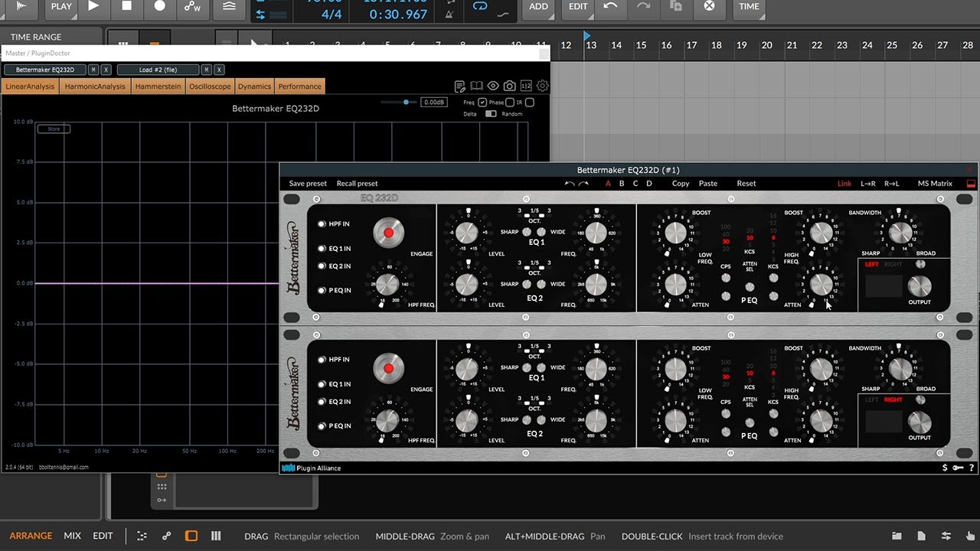This screenshot has width=980, height=551.
Task: Click L→R channel copy
Action: (x=868, y=184)
